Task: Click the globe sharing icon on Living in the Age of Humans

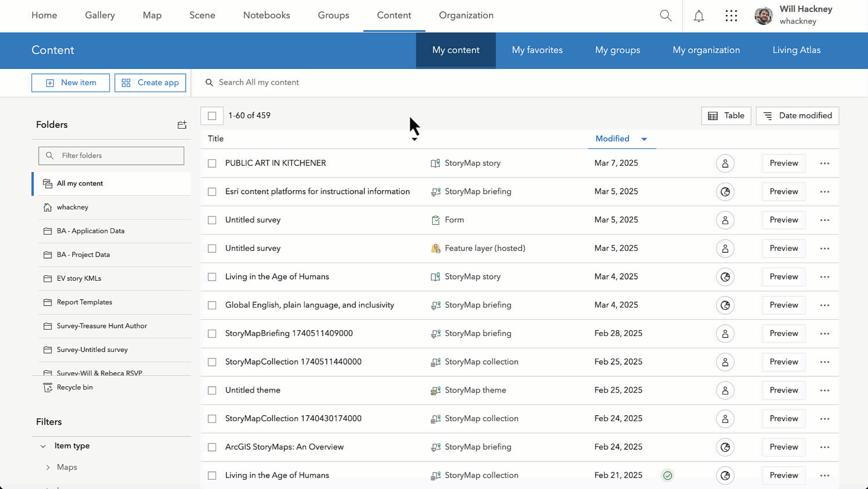Action: click(726, 277)
